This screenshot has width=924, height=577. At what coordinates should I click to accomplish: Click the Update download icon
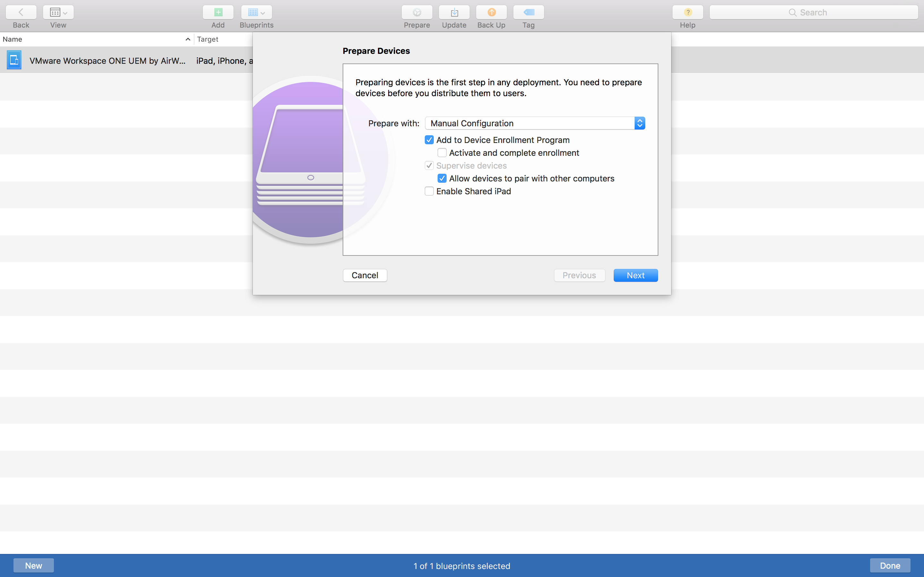[454, 12]
